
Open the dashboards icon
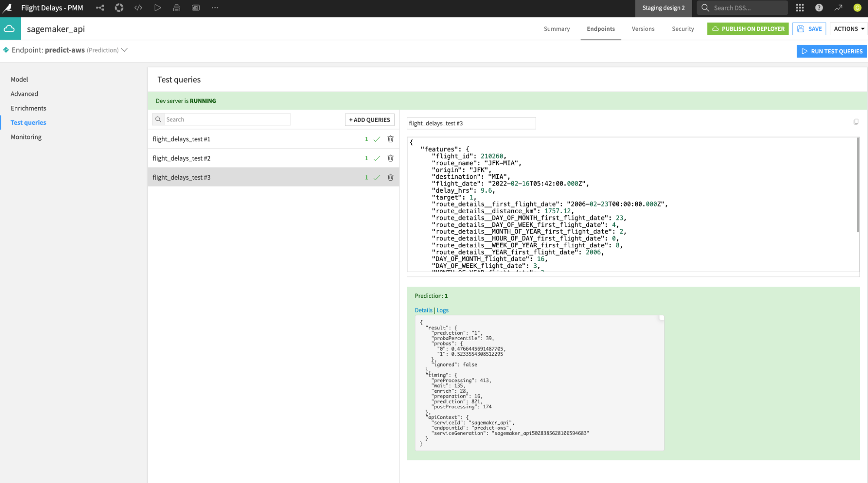point(195,7)
